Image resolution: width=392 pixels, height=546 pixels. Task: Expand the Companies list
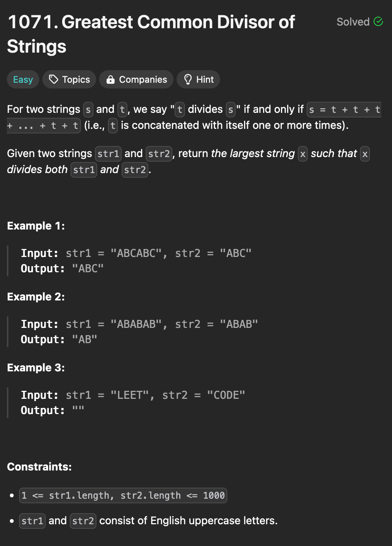[x=136, y=79]
